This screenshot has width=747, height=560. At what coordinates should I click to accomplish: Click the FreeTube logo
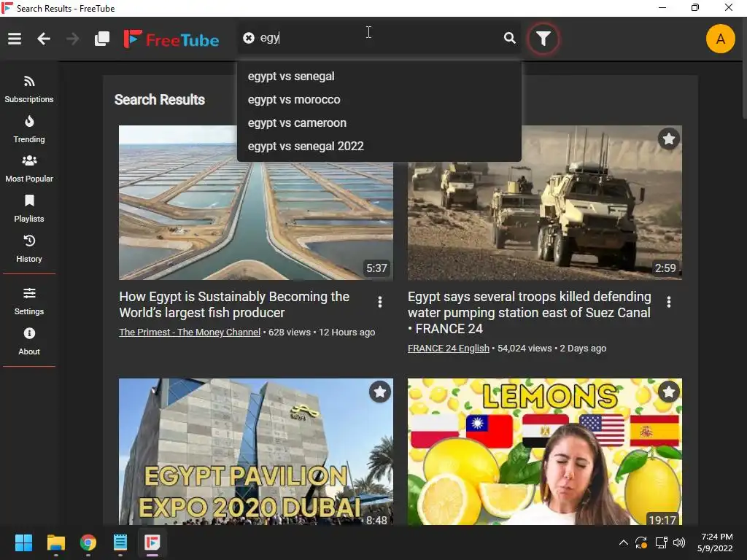171,39
